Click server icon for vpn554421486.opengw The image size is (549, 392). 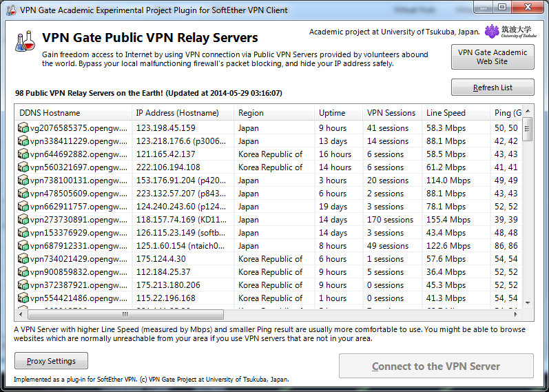point(23,298)
